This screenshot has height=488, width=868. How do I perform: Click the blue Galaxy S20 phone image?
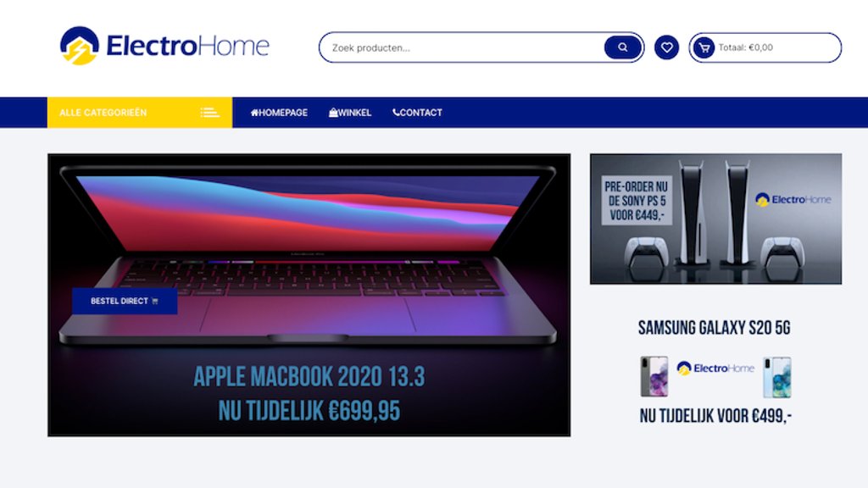tap(776, 377)
